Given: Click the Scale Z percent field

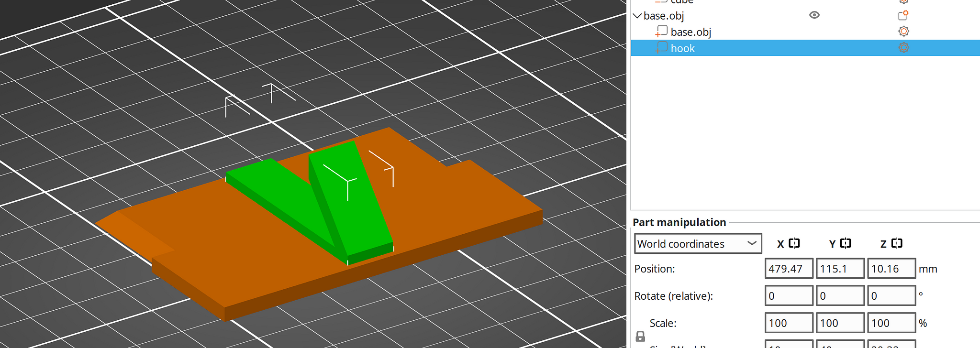Looking at the screenshot, I should (891, 323).
